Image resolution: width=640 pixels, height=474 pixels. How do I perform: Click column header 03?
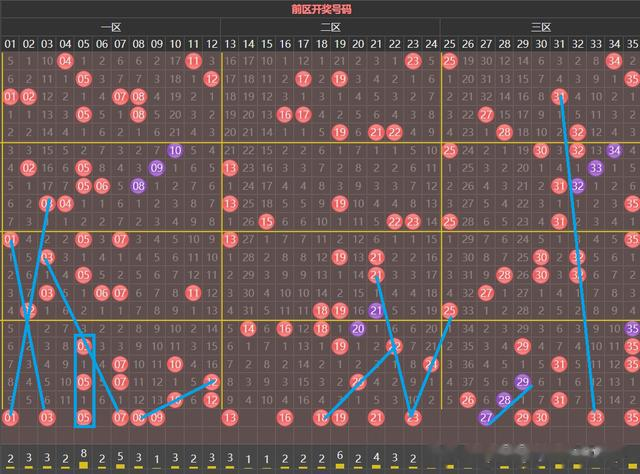47,44
